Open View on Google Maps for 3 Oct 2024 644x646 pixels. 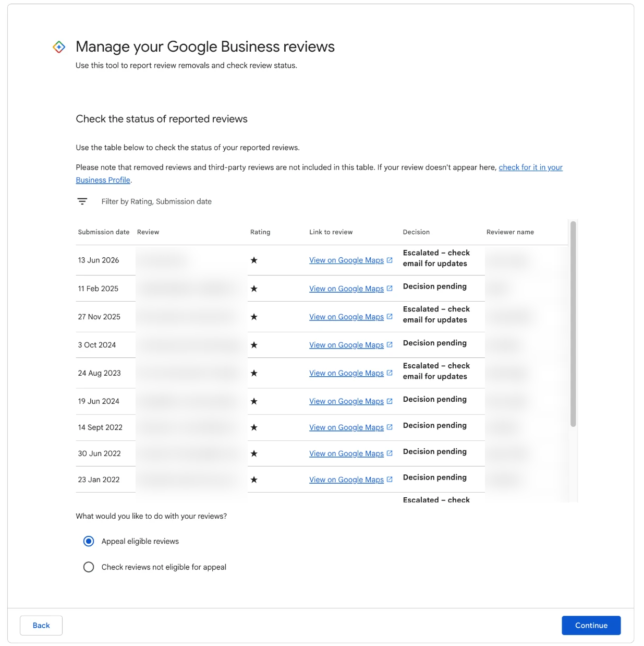(346, 345)
